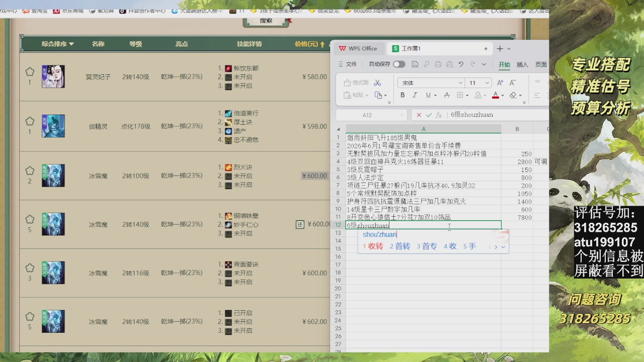Viewport: 644px width, 362px height.
Task: Click the red font color A swatch
Action: (496, 95)
